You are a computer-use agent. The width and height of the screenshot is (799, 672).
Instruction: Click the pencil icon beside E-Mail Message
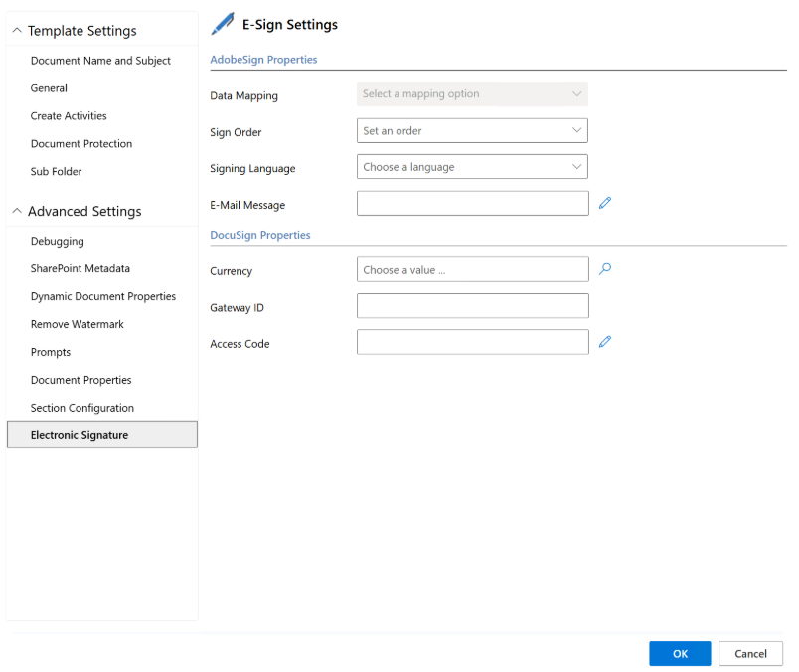tap(605, 203)
